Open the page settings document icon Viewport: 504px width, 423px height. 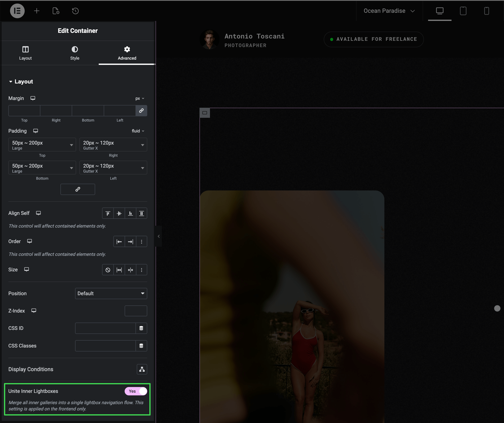point(56,11)
